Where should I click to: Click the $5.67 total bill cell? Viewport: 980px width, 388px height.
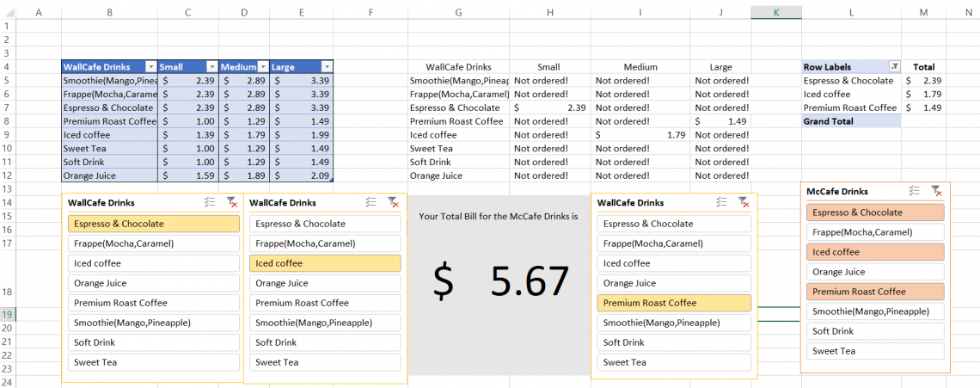(x=499, y=281)
